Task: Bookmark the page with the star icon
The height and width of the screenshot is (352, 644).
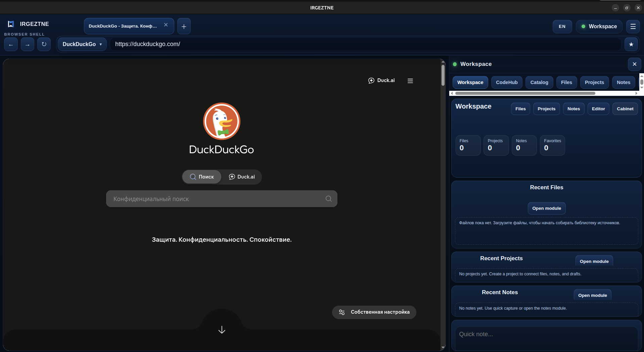Action: [x=631, y=44]
